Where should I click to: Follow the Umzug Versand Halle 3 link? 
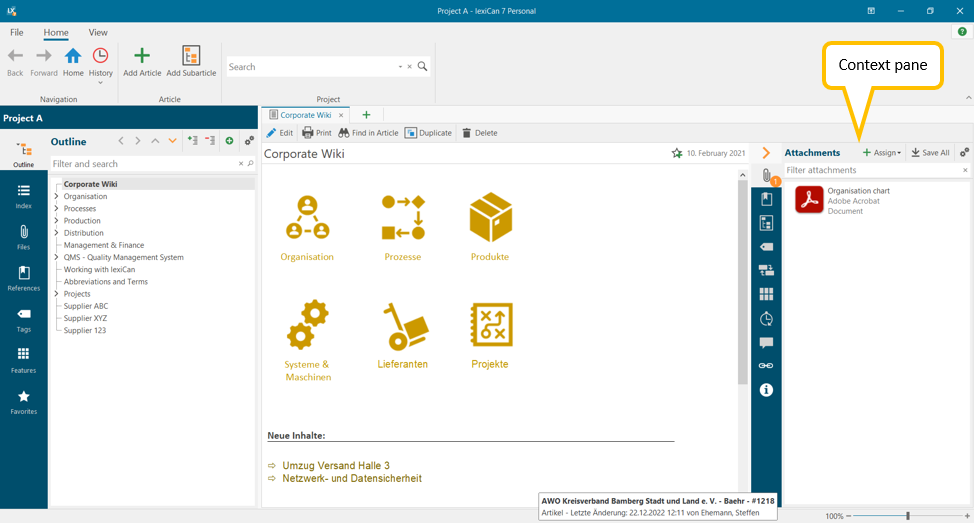tap(335, 466)
